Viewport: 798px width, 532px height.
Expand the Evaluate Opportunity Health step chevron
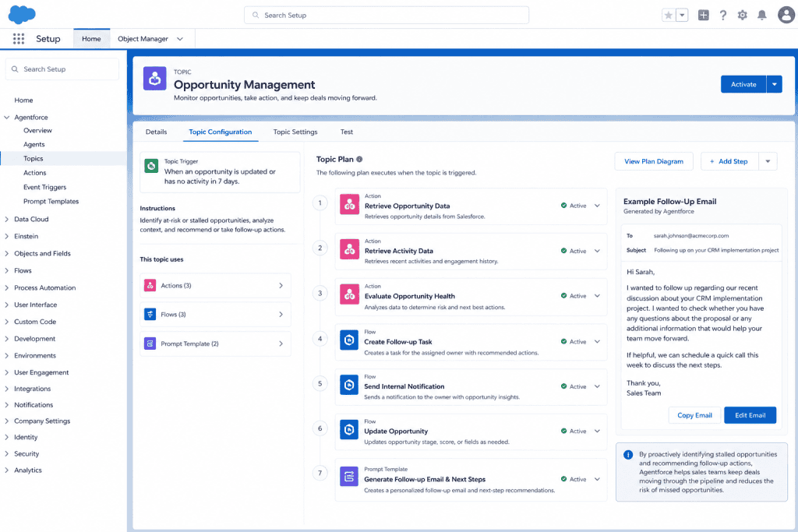597,295
